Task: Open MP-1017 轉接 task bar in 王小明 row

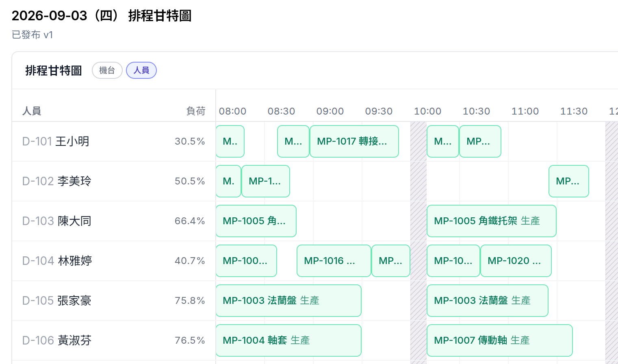Action: [354, 141]
